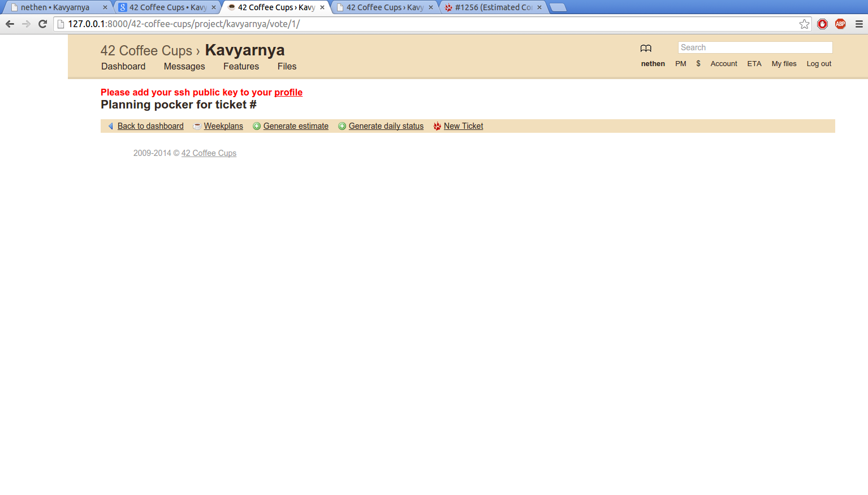Click the Log out link
The image size is (868, 495).
(819, 64)
